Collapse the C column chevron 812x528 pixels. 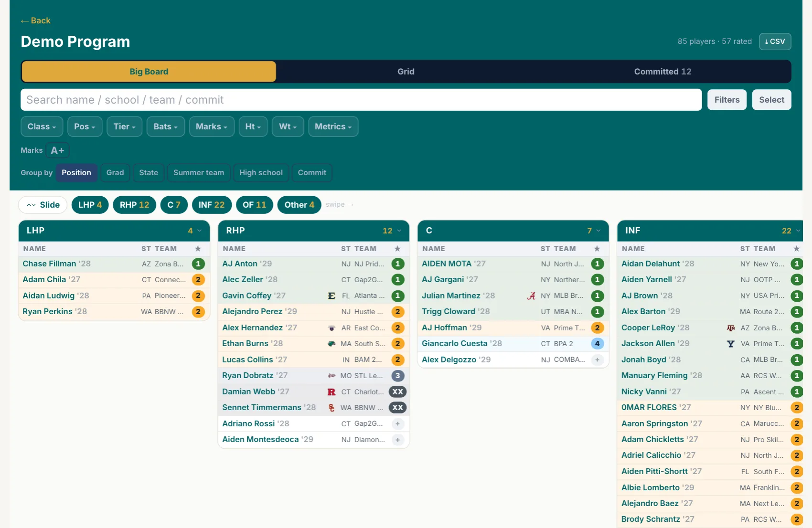click(x=598, y=231)
